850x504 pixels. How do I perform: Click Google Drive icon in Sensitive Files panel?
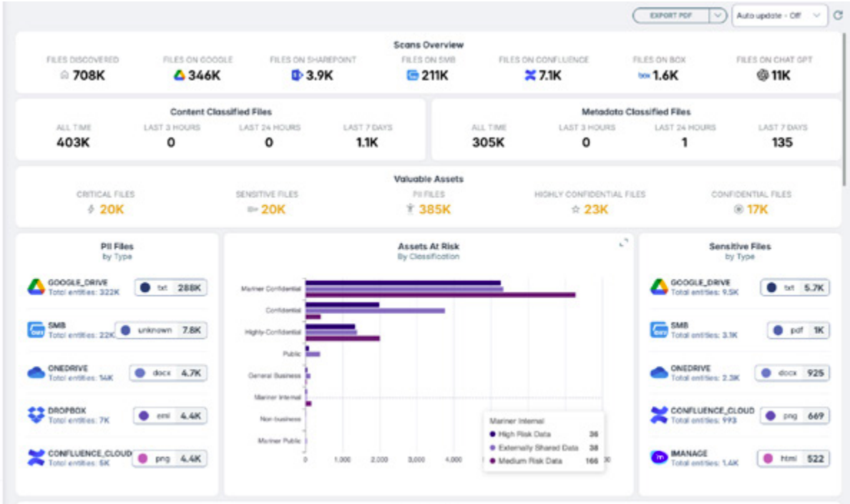click(x=659, y=287)
